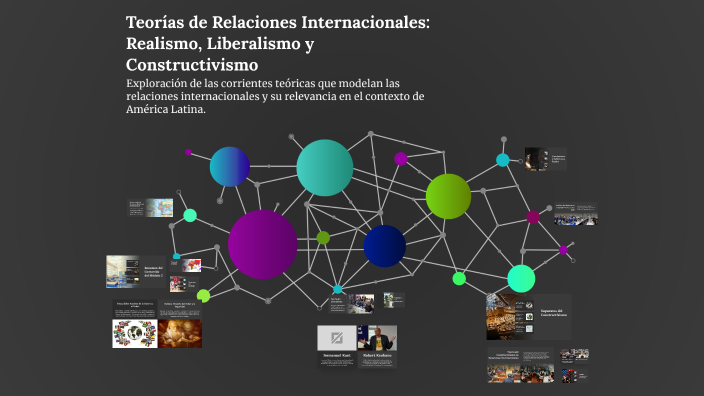Open the 'Supuestos del Constructivismo' slide
This screenshot has height=396, width=704.
point(528,317)
